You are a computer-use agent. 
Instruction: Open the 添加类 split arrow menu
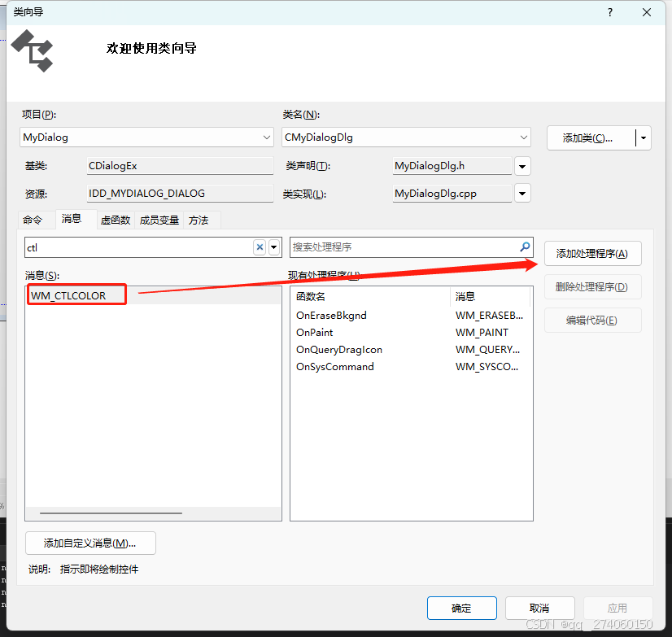tap(644, 138)
